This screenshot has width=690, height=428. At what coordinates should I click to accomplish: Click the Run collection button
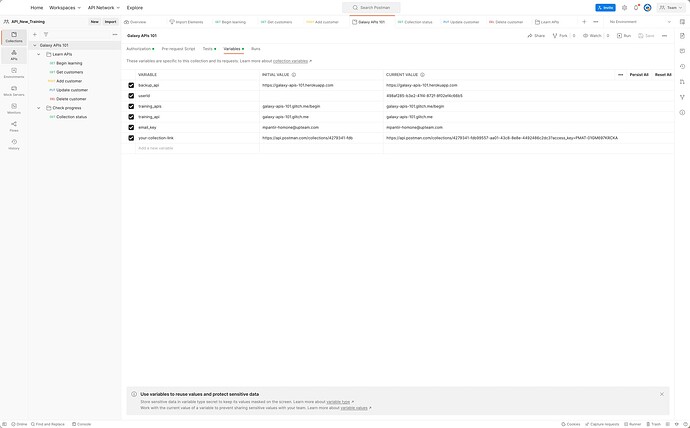pyautogui.click(x=624, y=36)
